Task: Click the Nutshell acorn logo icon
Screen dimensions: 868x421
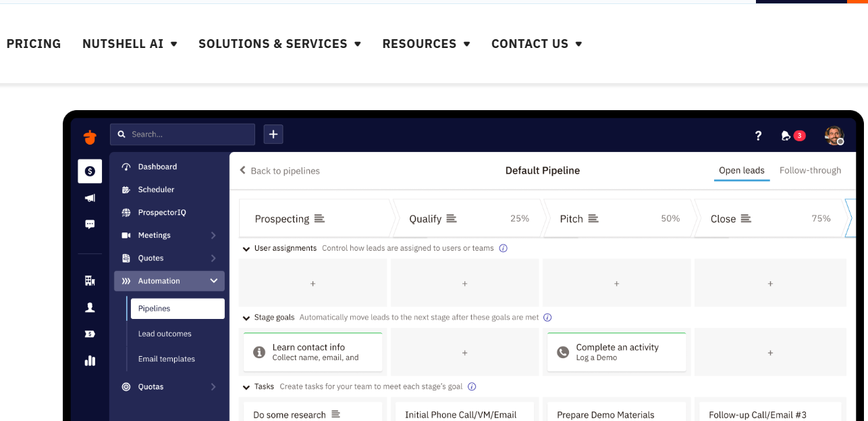Action: [x=90, y=136]
